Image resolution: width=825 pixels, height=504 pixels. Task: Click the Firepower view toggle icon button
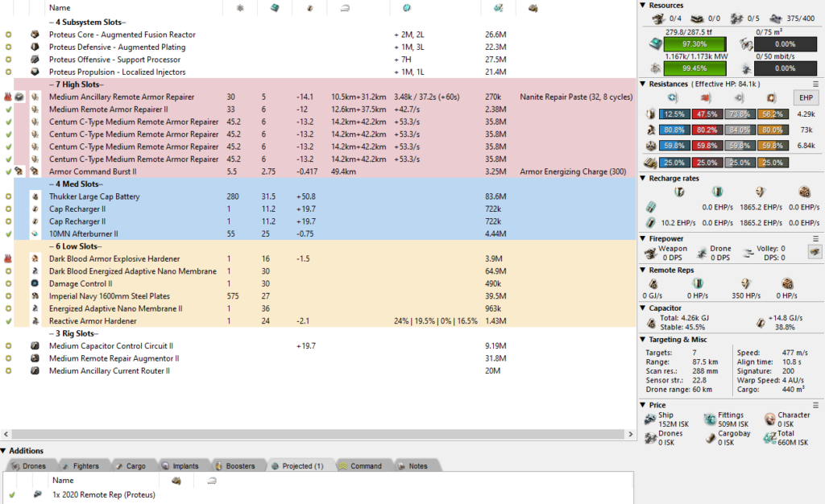[814, 252]
